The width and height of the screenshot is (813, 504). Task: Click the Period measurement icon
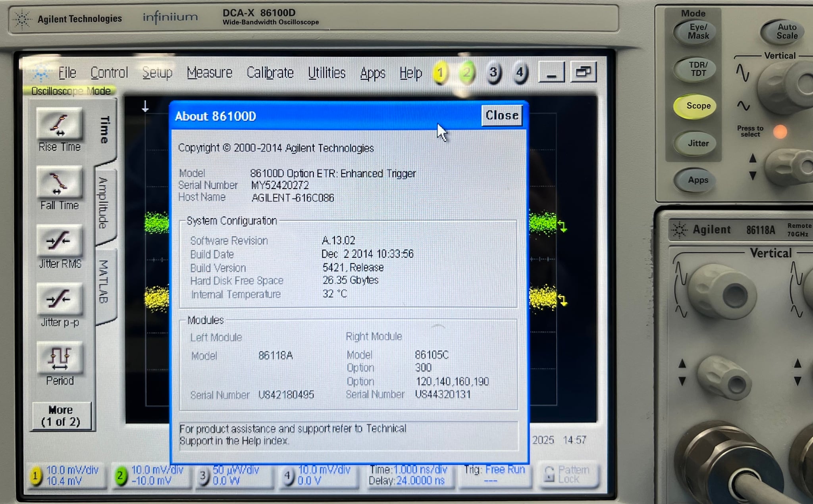[x=60, y=358]
